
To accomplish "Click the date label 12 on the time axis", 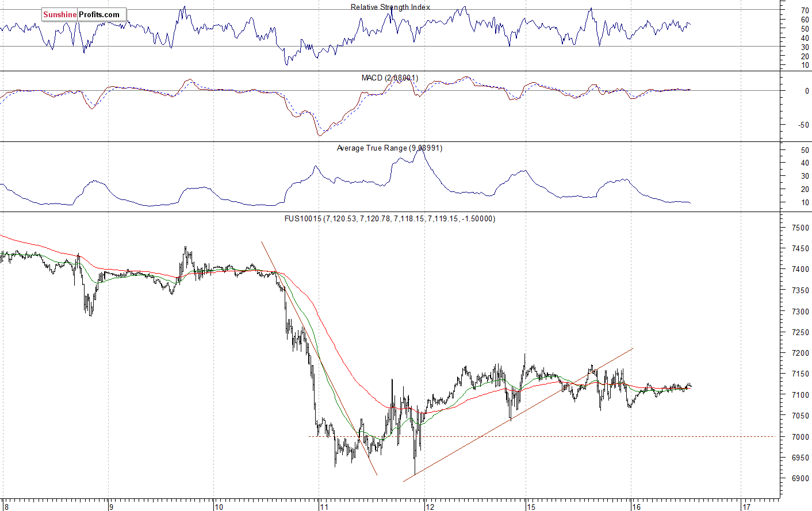I will [x=430, y=507].
